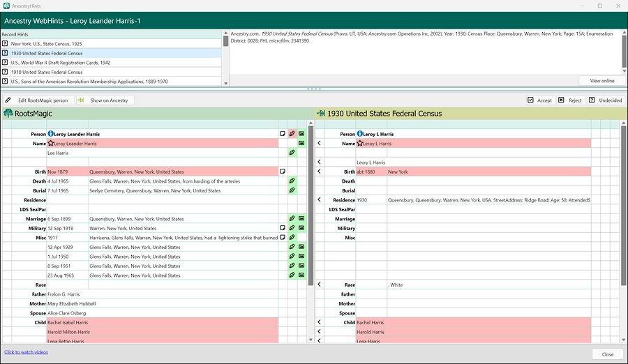Image resolution: width=628 pixels, height=364 pixels.
Task: Reject the current hint
Action: (x=569, y=100)
